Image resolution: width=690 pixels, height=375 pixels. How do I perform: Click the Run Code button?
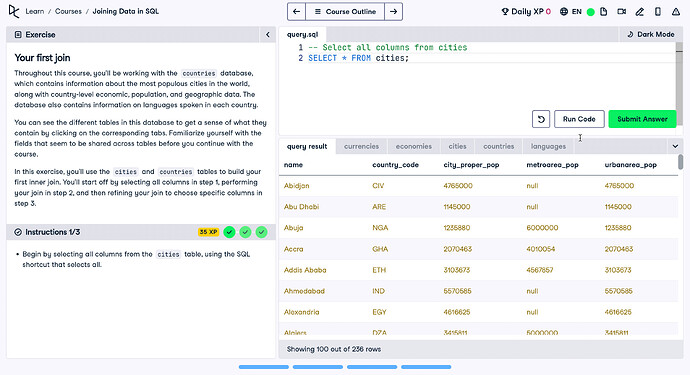coord(579,119)
